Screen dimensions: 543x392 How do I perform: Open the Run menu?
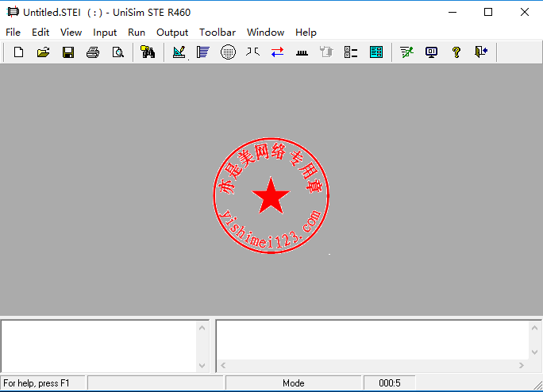pos(137,33)
